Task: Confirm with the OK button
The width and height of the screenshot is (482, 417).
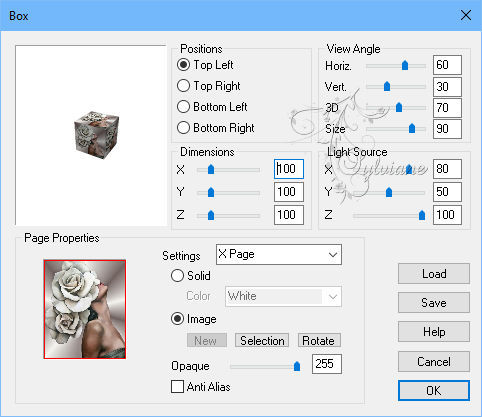Action: pos(434,391)
